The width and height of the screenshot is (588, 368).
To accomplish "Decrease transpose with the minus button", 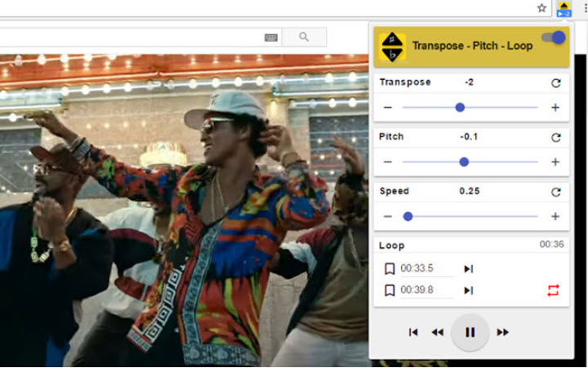I will pyautogui.click(x=388, y=108).
